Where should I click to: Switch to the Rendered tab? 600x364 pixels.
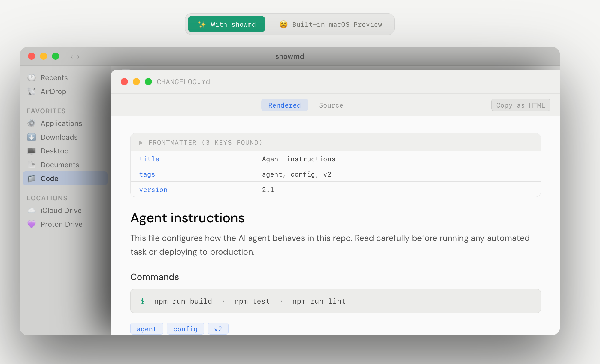284,105
